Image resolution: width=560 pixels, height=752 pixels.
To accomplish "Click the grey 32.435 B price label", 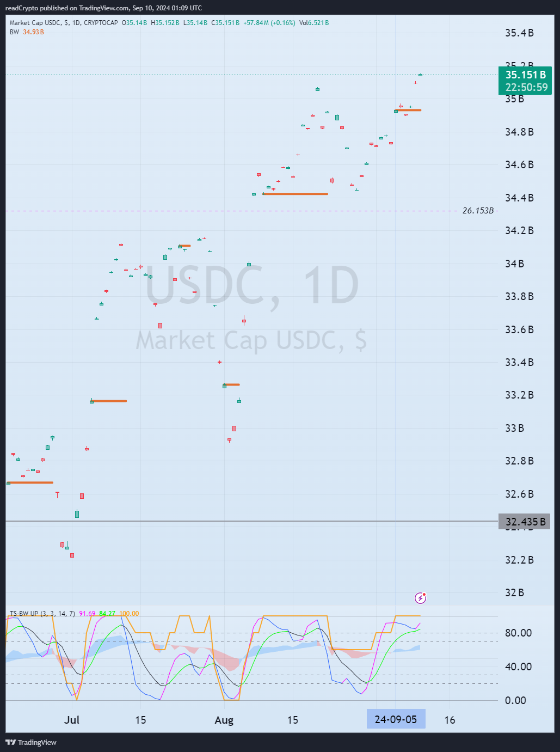I will pyautogui.click(x=525, y=522).
